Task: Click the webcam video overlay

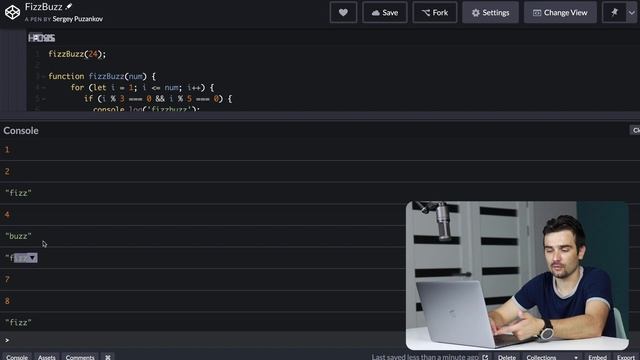Action: tap(517, 276)
